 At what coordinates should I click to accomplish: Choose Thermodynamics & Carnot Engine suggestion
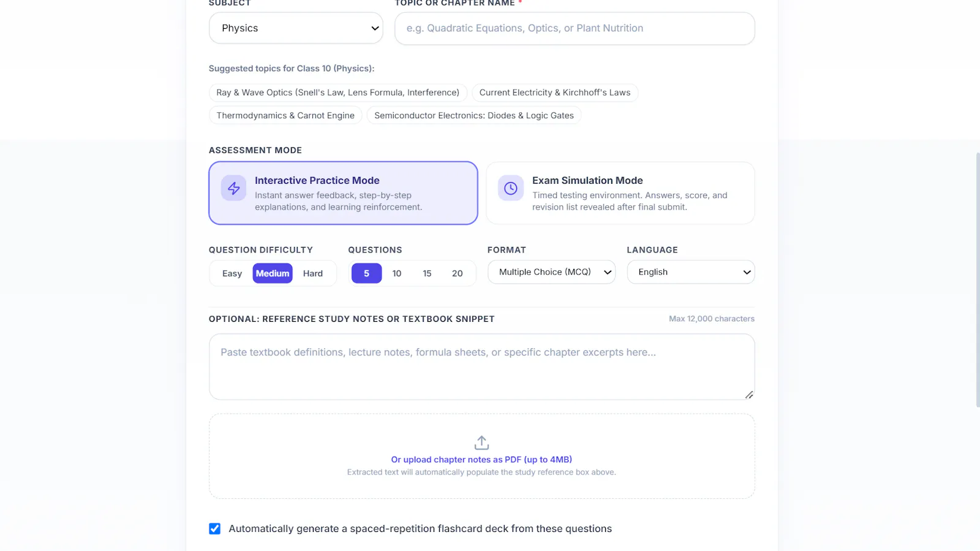(x=285, y=115)
